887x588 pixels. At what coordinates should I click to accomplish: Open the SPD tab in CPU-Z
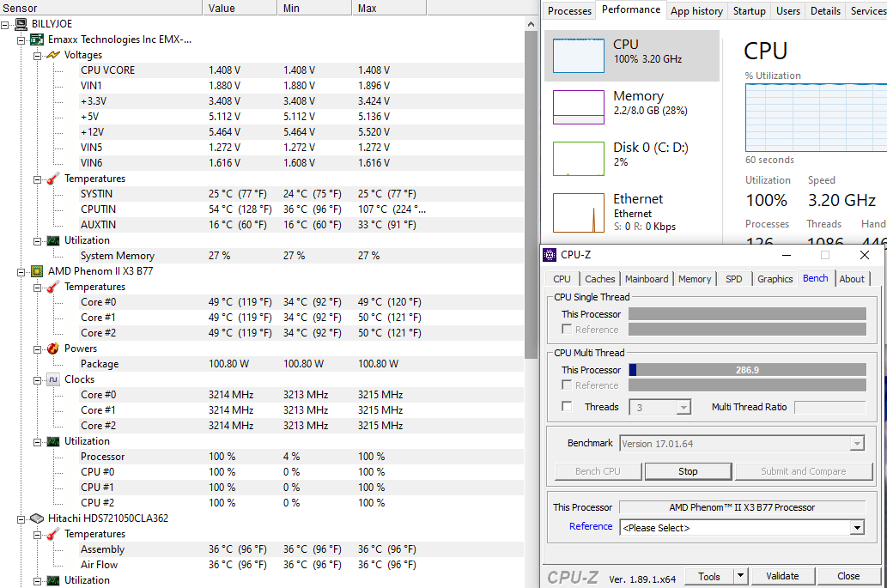coord(733,279)
